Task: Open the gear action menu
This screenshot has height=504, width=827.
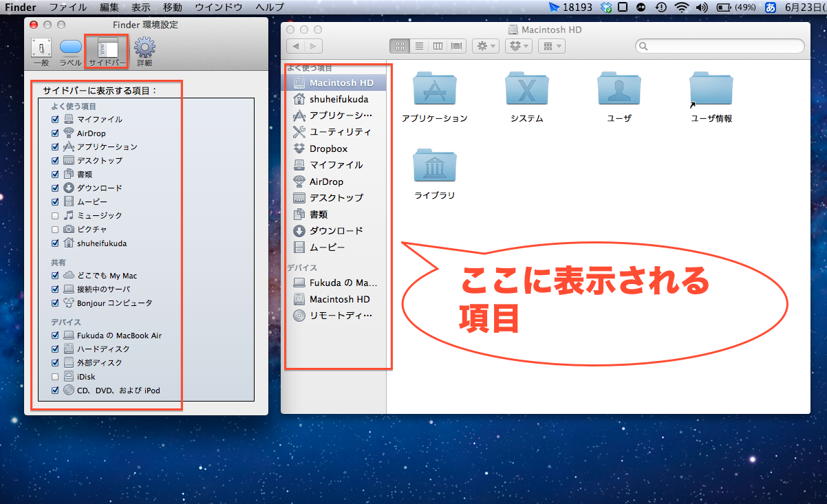Action: (486, 46)
